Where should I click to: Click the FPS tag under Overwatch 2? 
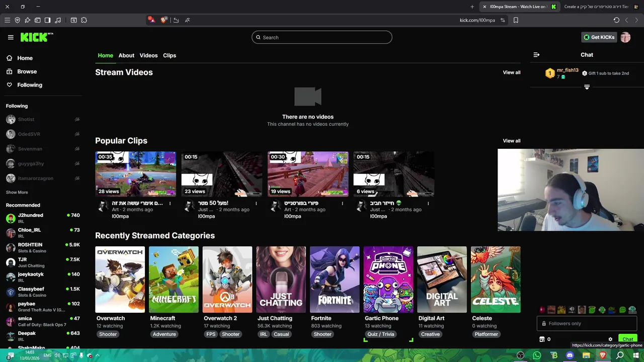[x=211, y=334]
